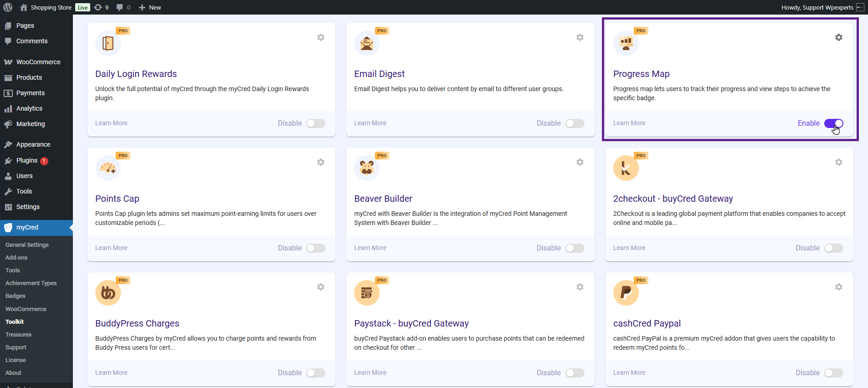
Task: Enable the Beaver Builder toggle switch
Action: 575,248
